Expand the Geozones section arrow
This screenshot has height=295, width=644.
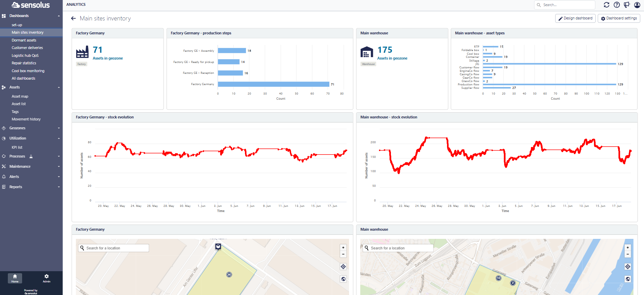pos(59,128)
